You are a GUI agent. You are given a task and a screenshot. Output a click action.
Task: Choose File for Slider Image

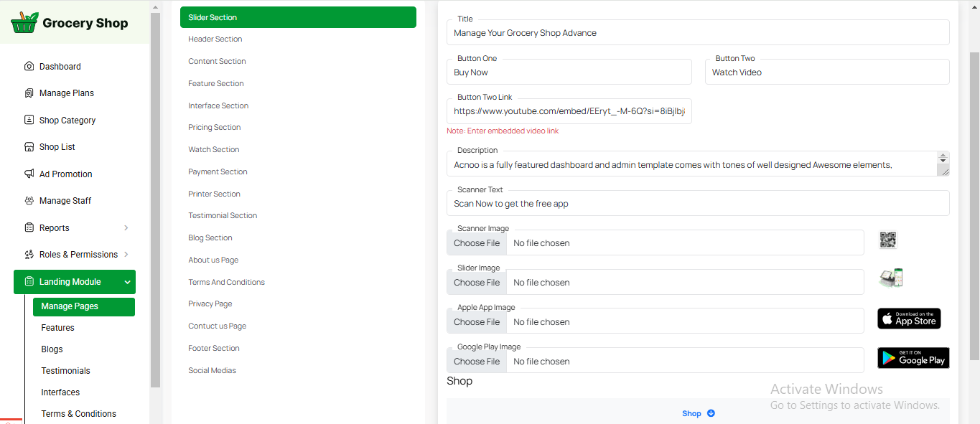coord(477,283)
